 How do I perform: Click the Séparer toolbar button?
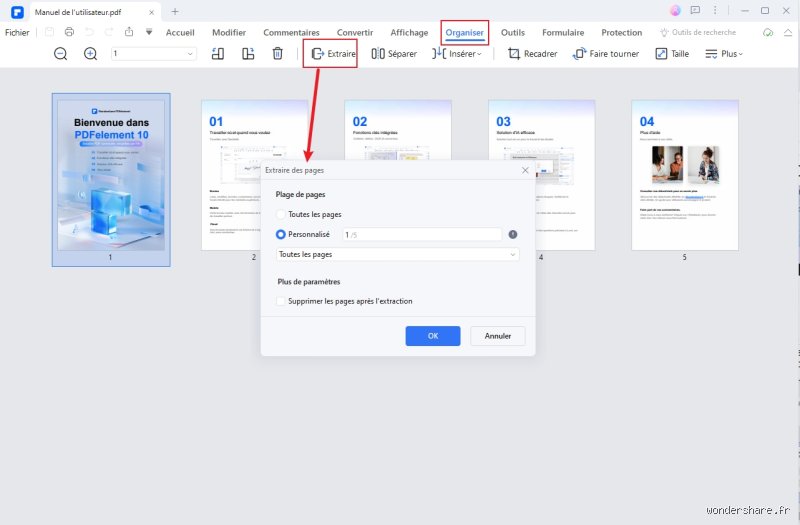(394, 54)
